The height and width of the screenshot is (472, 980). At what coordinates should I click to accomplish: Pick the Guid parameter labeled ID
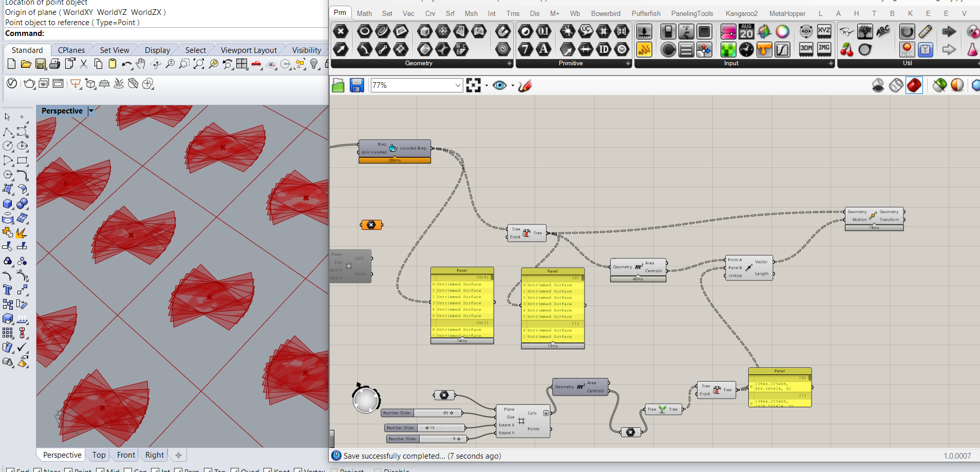pyautogui.click(x=604, y=49)
